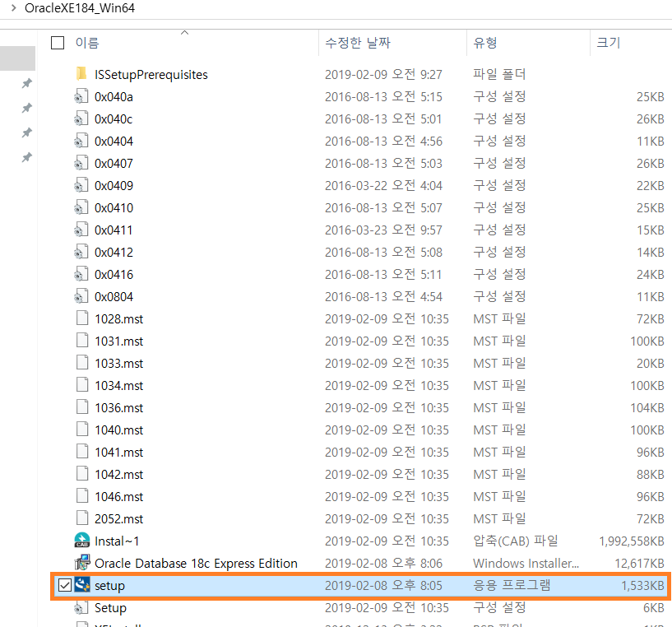Click the date 2019-02-09 오전 9:27

pos(383,75)
